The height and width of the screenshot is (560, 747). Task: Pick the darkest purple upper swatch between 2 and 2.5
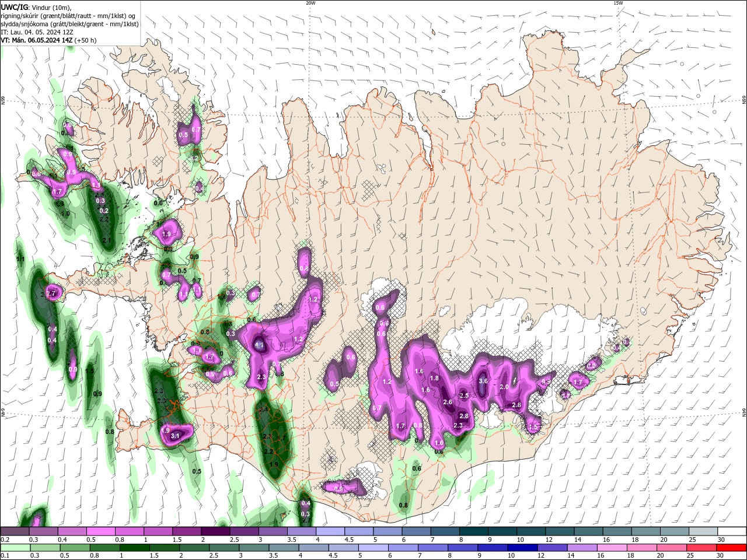click(215, 532)
